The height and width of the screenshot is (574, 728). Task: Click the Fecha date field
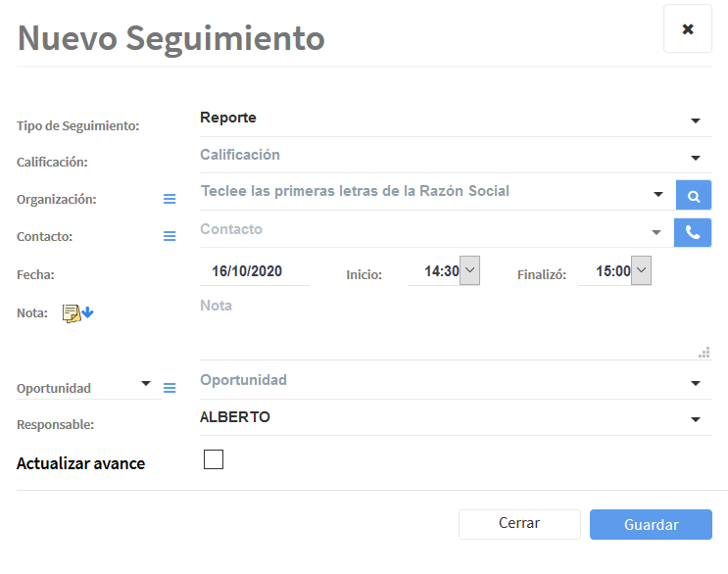coord(254,271)
